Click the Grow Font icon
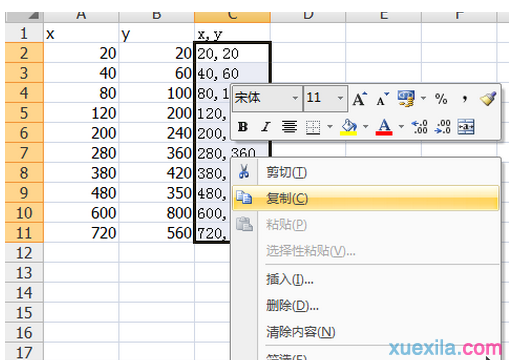Screen dimensions: 510x360 click(360, 99)
